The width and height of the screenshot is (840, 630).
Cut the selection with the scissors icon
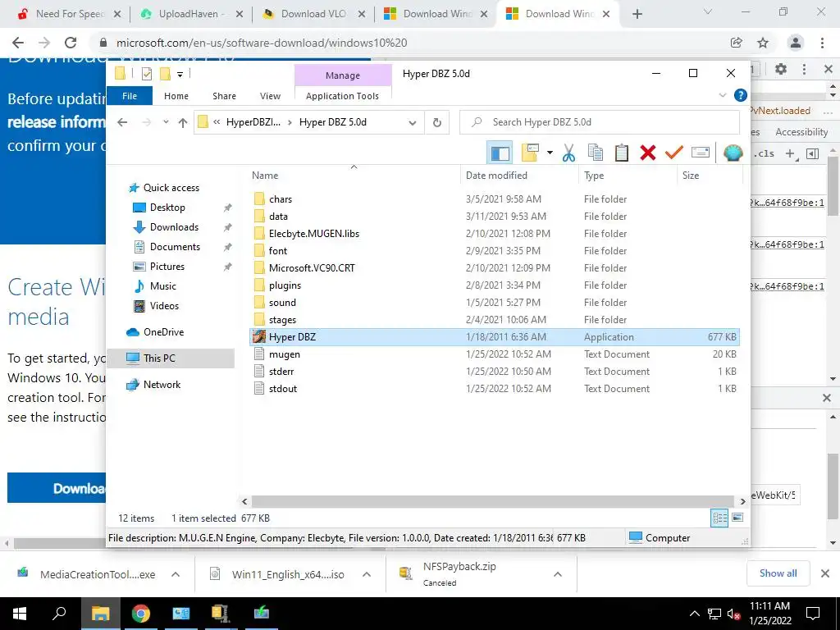[569, 153]
